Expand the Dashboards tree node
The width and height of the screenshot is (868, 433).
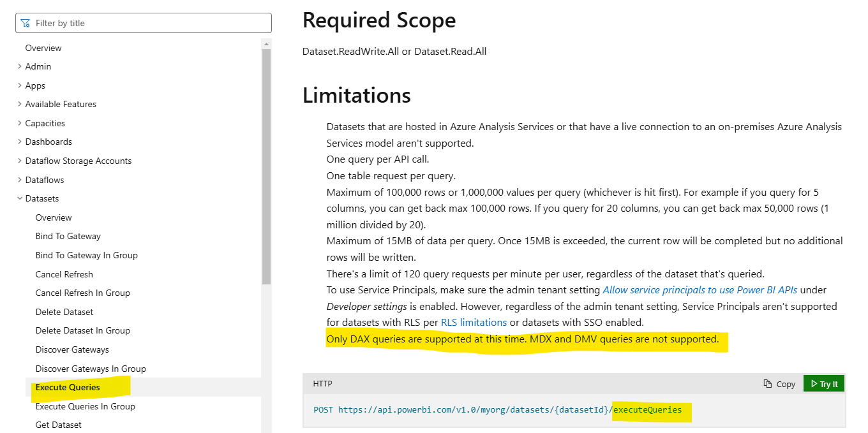(20, 142)
